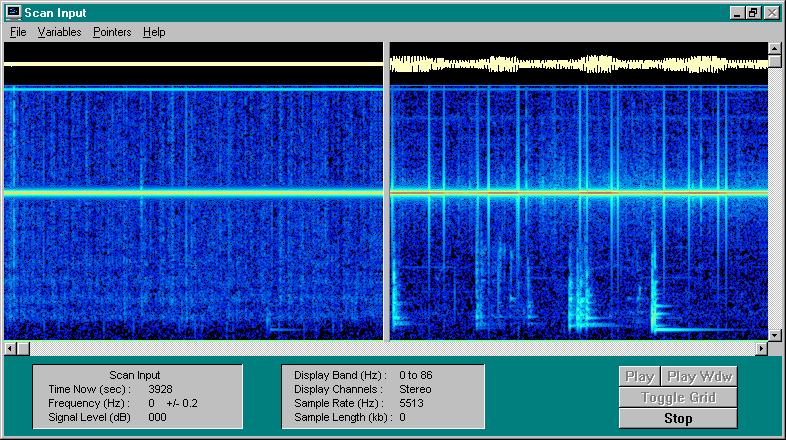
Task: Click the horizontal scrollbar thumb
Action: click(x=23, y=348)
